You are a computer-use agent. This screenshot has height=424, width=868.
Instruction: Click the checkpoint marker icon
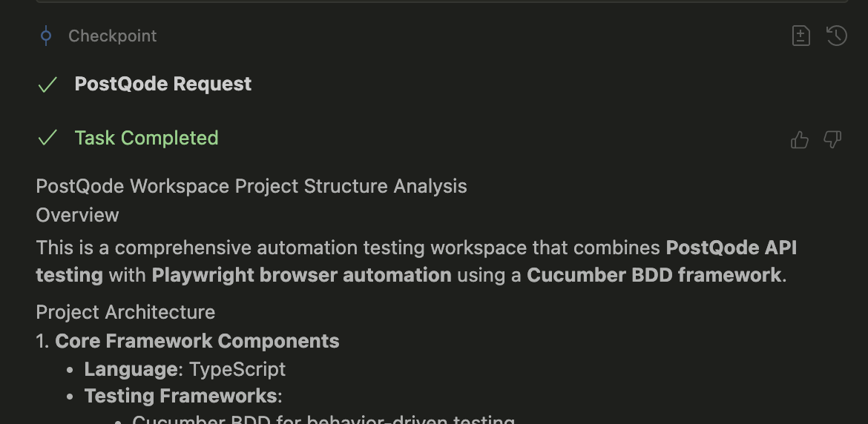point(46,36)
